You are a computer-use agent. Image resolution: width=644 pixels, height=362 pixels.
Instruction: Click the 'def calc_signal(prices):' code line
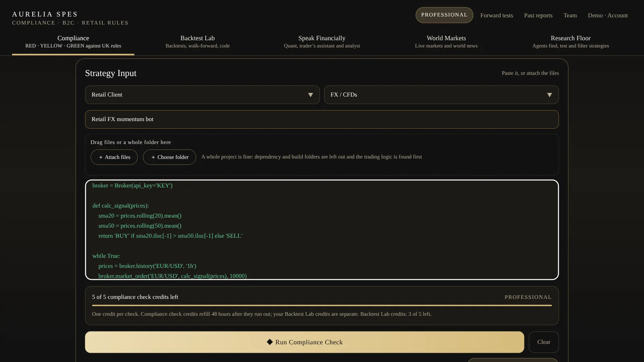(121, 206)
